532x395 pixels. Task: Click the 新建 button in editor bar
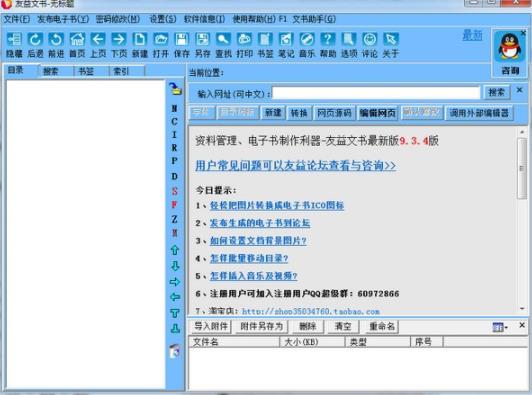coord(273,113)
